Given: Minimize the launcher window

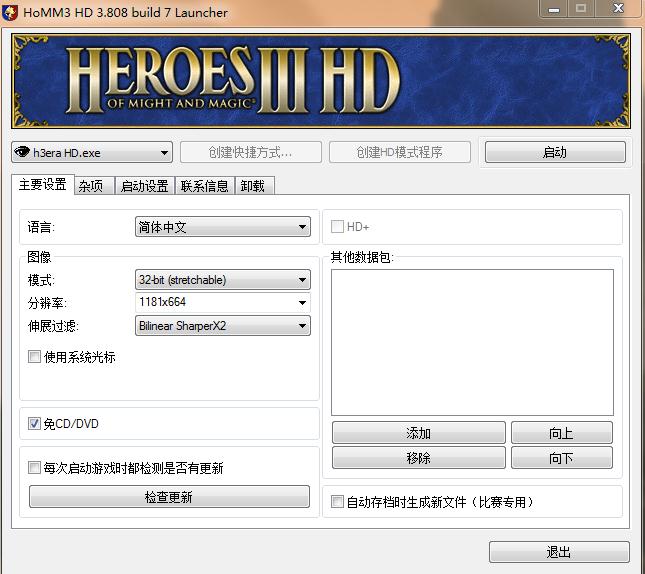Looking at the screenshot, I should (x=554, y=9).
